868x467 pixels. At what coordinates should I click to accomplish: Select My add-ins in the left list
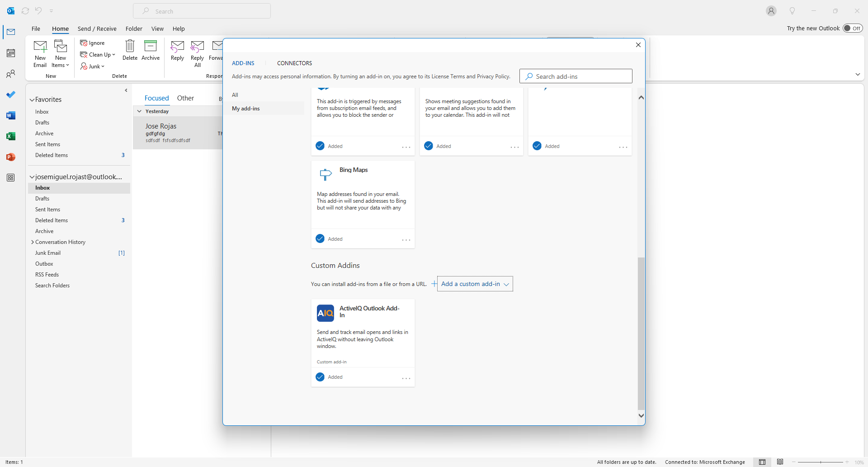point(246,109)
